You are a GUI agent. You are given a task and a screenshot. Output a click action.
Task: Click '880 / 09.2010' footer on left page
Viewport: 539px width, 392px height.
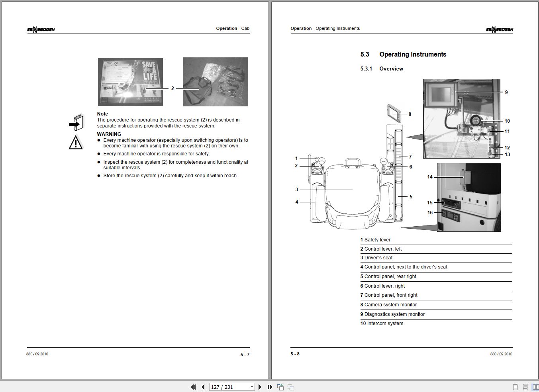[x=37, y=354]
